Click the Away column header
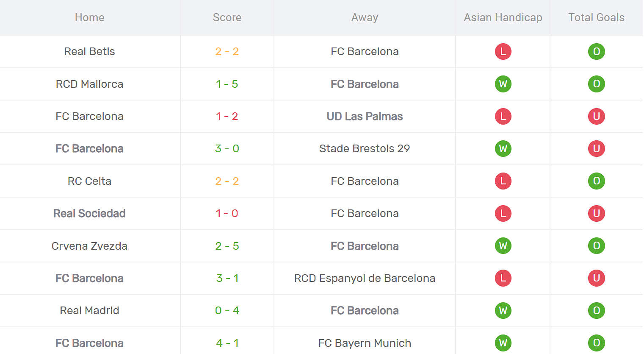The width and height of the screenshot is (644, 354). (x=365, y=17)
